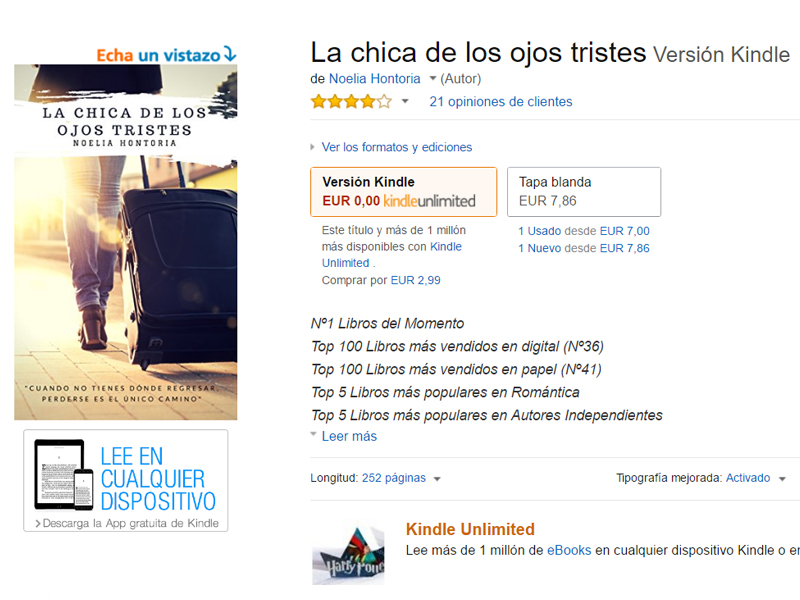The height and width of the screenshot is (600, 800).
Task: Click the four-star rating icons
Action: tap(352, 102)
